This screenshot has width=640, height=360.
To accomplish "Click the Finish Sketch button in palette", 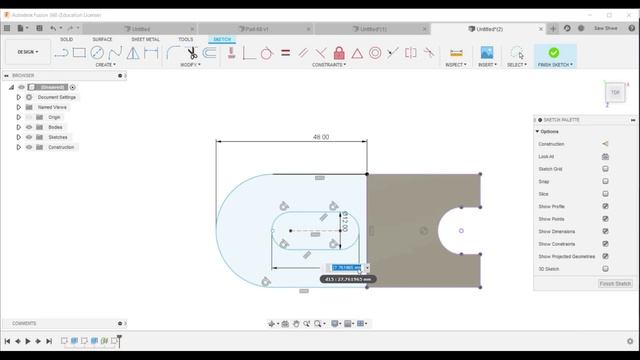I will pyautogui.click(x=616, y=284).
